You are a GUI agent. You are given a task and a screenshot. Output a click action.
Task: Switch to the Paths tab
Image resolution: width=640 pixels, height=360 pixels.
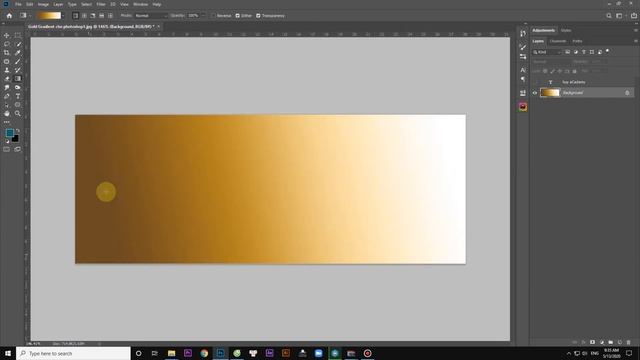[577, 41]
